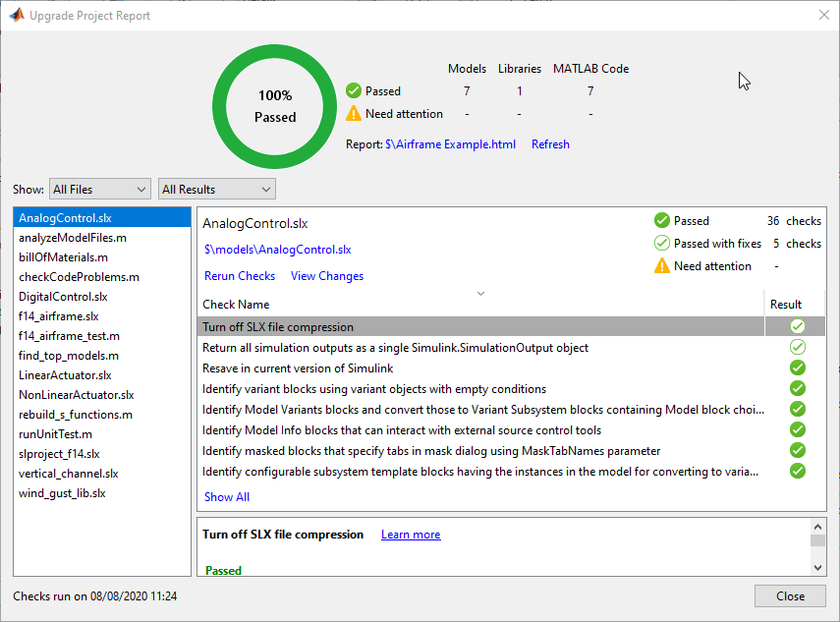This screenshot has height=622, width=840.
Task: Click result icon for Identify variant blocks row
Action: [x=797, y=388]
